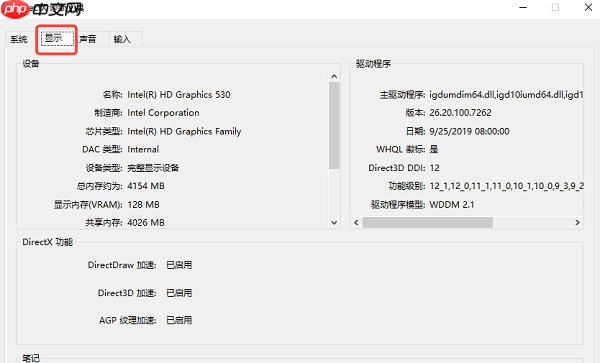Image resolution: width=600 pixels, height=363 pixels.
Task: Minimize the diagnostic window
Action: 523,7
